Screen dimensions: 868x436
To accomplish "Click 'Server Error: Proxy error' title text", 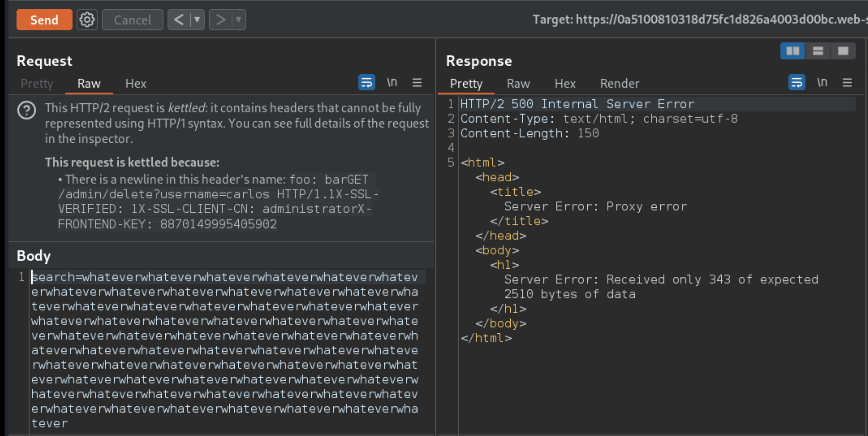I will pos(595,206).
